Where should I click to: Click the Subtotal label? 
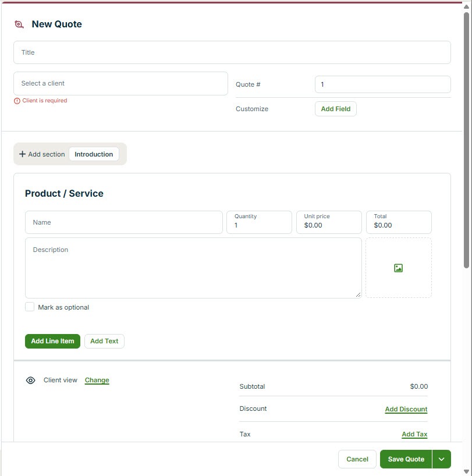[x=252, y=386]
